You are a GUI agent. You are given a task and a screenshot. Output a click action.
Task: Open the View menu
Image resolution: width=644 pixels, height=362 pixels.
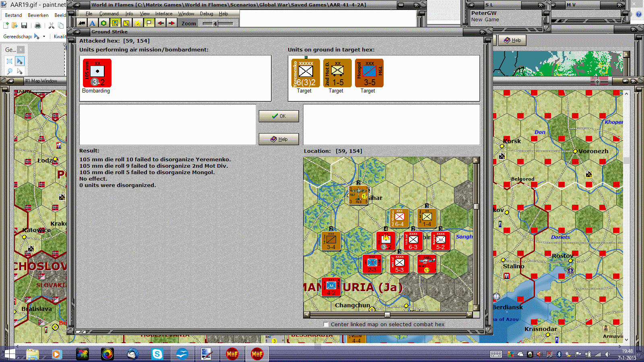coord(144,14)
